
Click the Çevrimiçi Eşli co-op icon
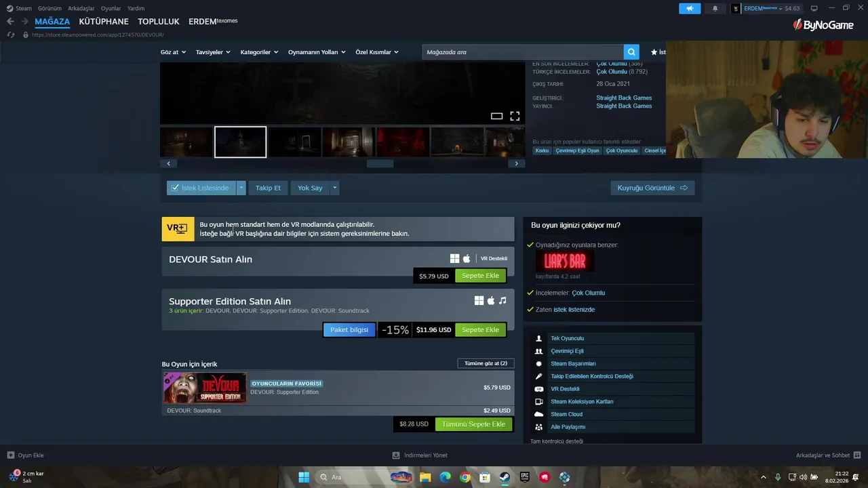pyautogui.click(x=539, y=351)
